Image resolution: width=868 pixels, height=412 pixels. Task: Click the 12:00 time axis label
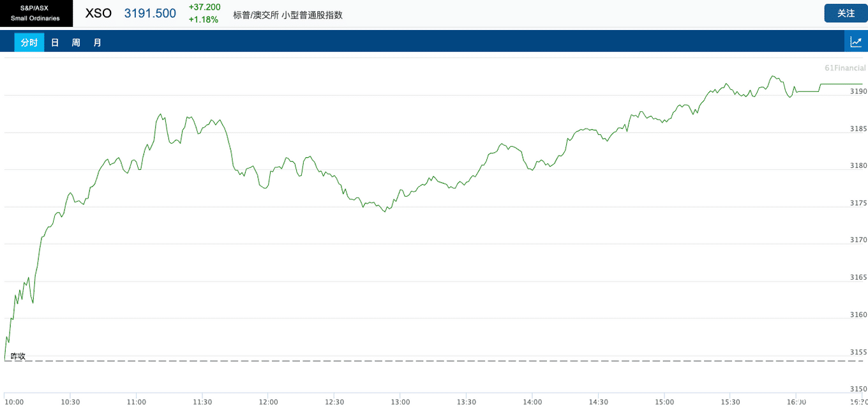[268, 402]
